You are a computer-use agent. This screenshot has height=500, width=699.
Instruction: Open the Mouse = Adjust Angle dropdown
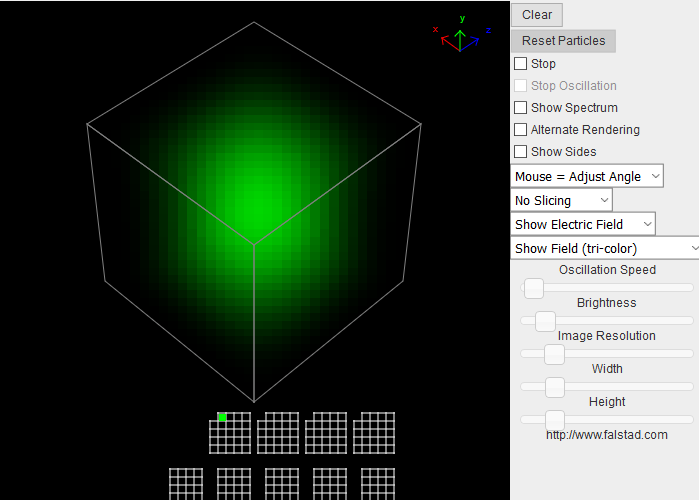tap(587, 176)
